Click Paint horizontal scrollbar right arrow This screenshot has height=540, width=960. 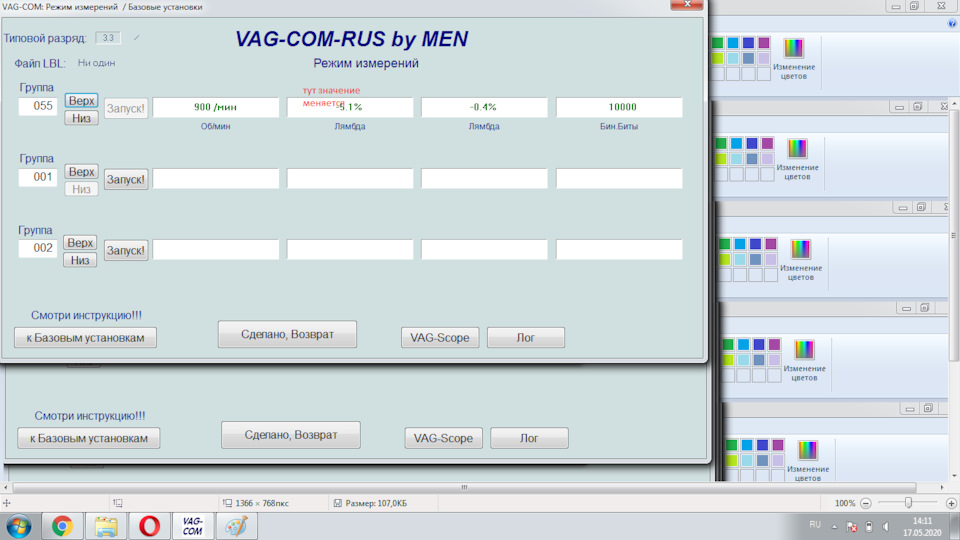(x=942, y=487)
